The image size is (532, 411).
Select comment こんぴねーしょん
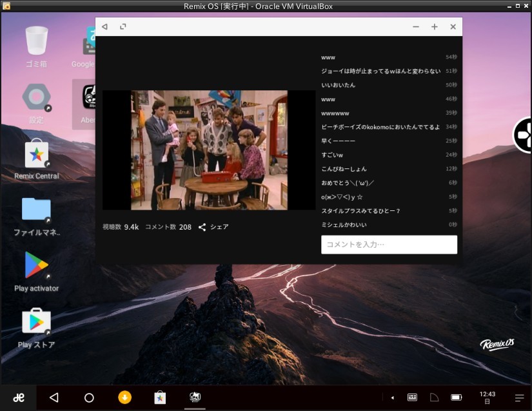344,169
